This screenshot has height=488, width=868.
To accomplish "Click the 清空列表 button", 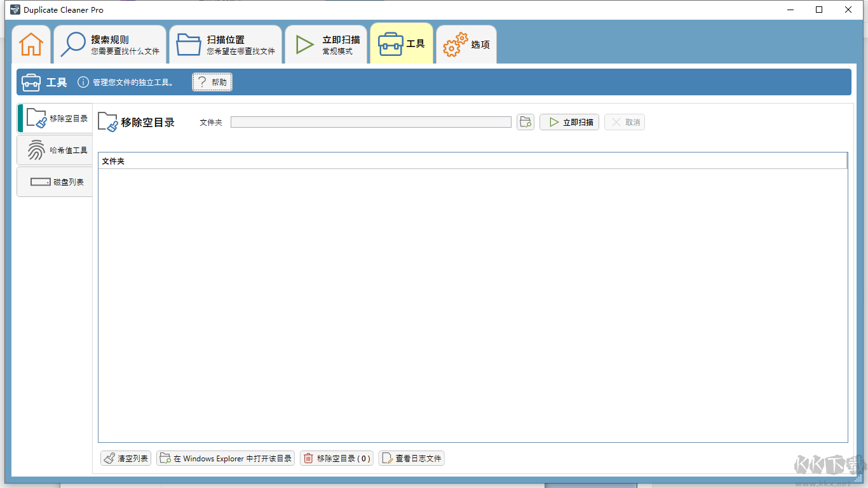I will point(126,458).
